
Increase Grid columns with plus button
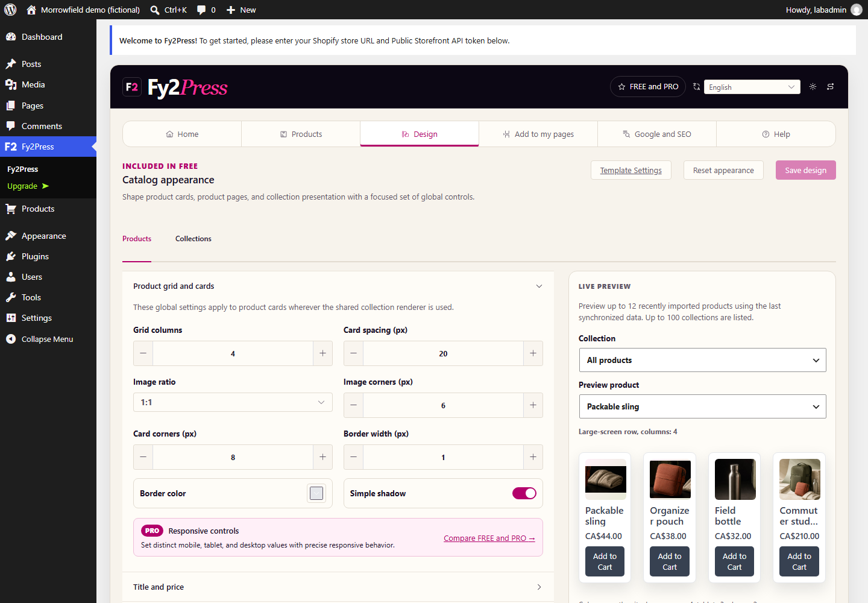click(322, 353)
